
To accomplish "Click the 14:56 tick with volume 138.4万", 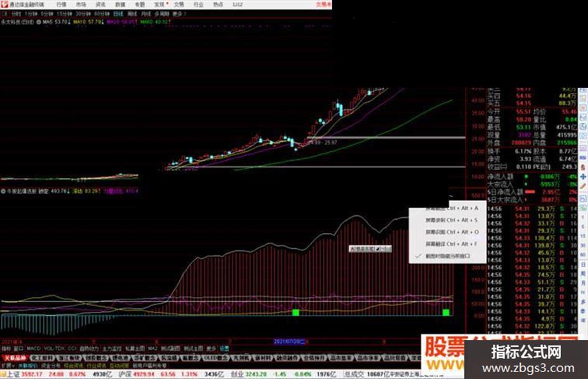I will click(x=532, y=238).
